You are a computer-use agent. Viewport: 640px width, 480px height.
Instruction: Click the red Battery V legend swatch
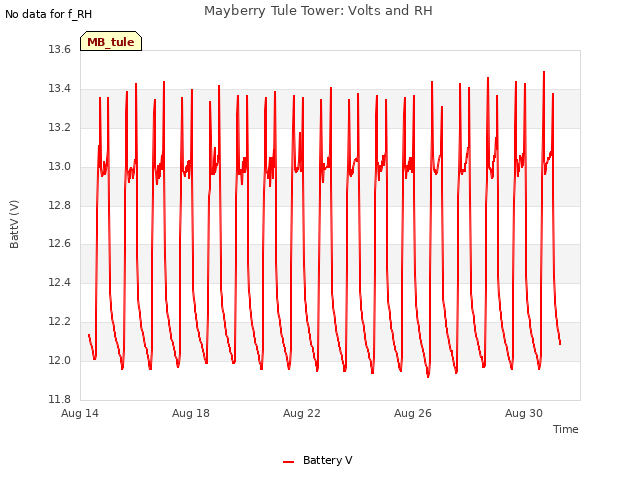[x=288, y=461]
